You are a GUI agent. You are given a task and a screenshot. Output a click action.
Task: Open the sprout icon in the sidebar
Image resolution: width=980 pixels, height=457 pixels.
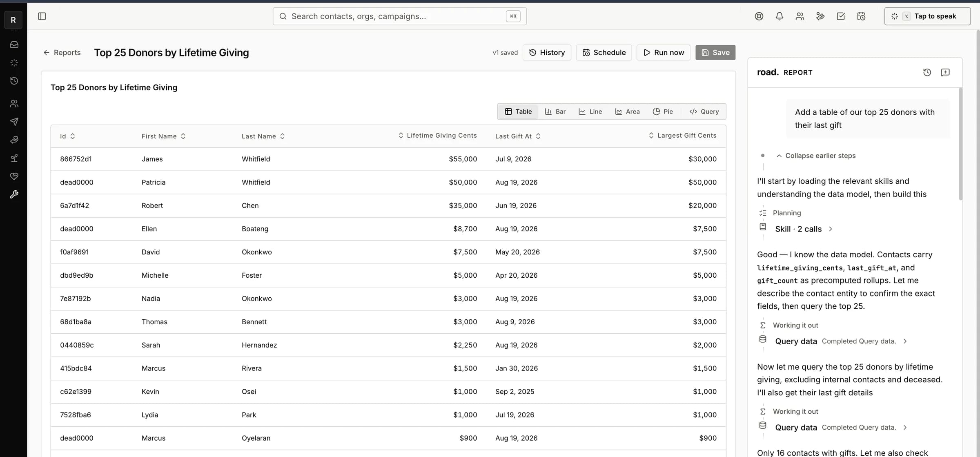(14, 158)
